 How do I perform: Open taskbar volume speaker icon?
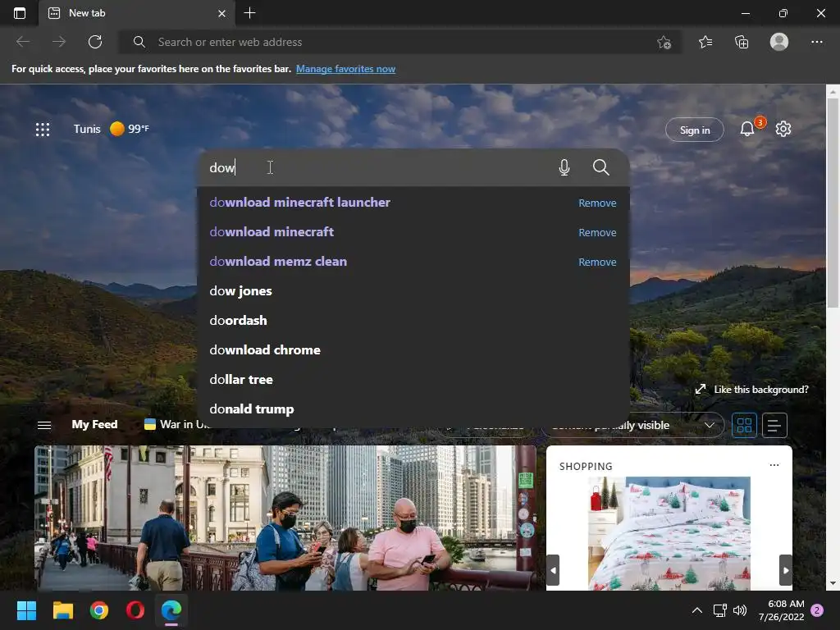740,610
